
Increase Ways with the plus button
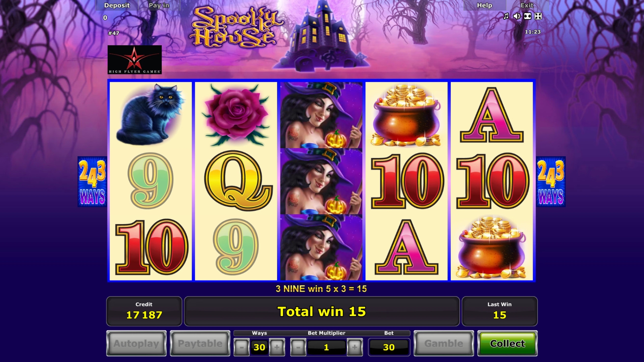pos(277,347)
